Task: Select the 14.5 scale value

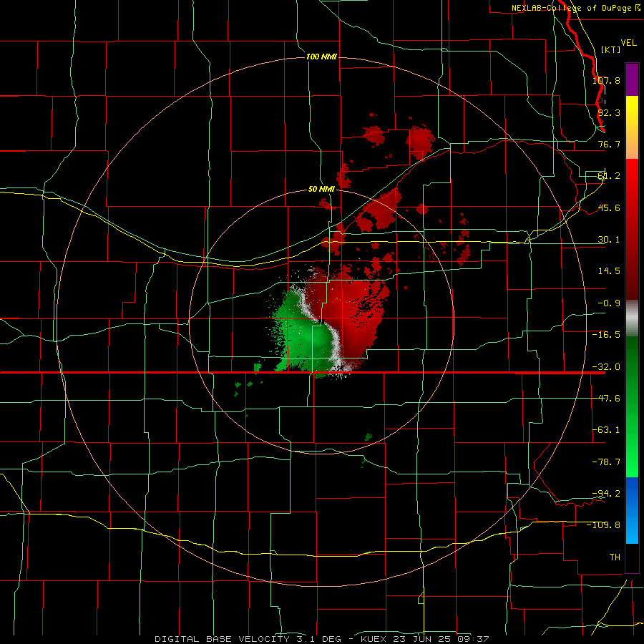Action: [x=609, y=271]
